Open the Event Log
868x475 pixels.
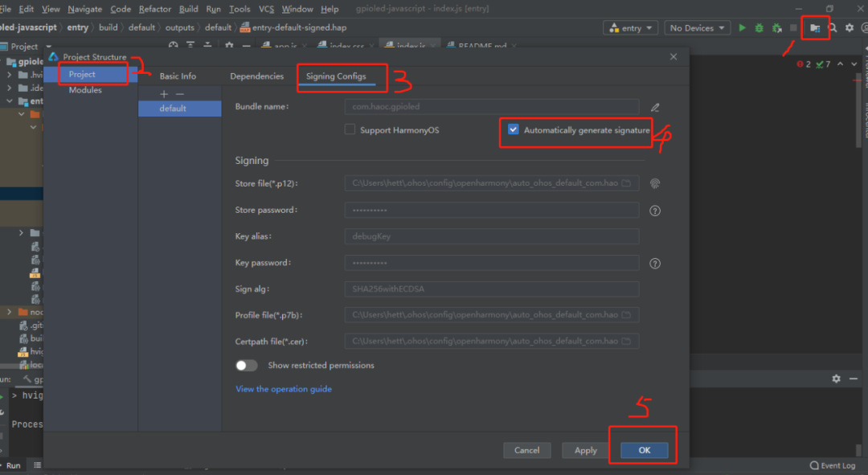click(833, 465)
